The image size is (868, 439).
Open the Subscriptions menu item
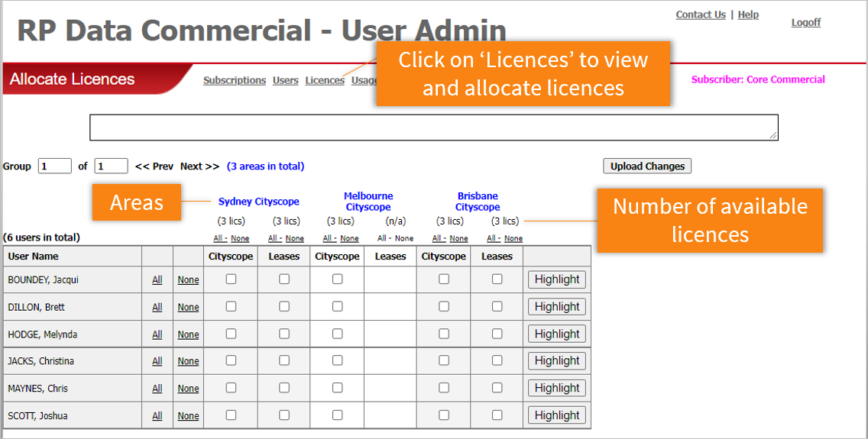coord(235,80)
